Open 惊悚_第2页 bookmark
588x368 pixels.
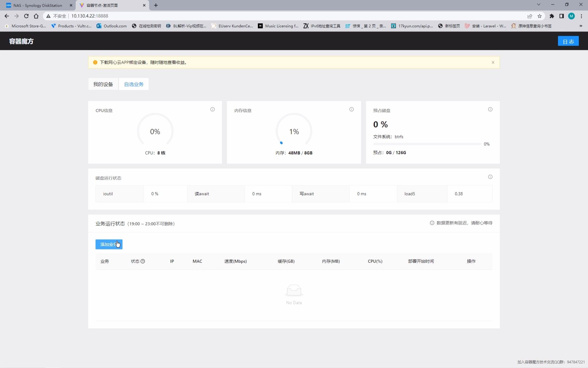366,26
